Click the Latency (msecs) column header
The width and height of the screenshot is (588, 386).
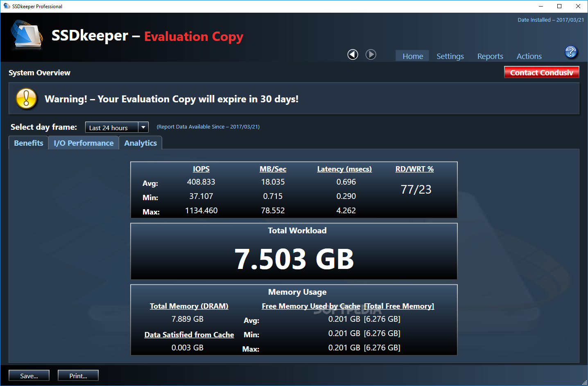point(344,169)
